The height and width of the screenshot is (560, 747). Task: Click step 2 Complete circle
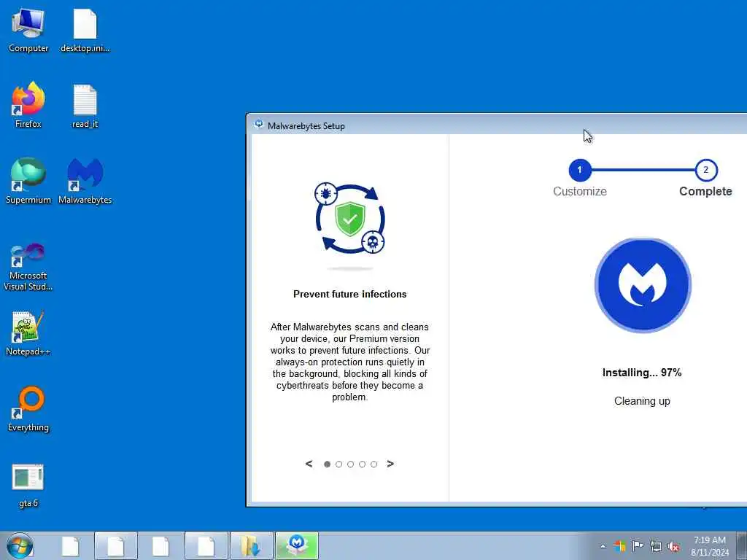[706, 170]
